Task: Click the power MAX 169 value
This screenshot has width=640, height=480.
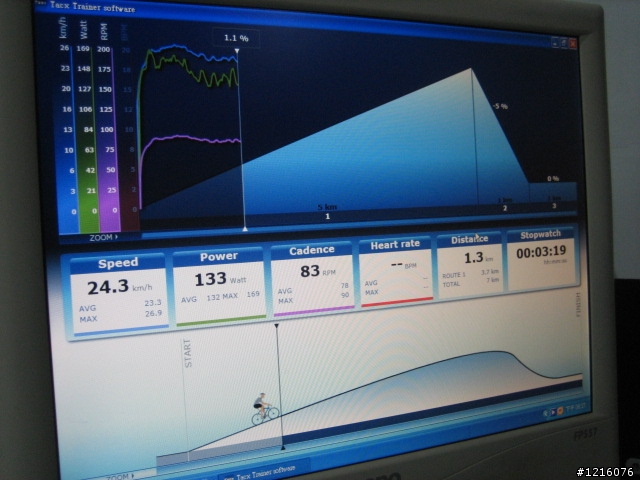Action: coord(253,294)
